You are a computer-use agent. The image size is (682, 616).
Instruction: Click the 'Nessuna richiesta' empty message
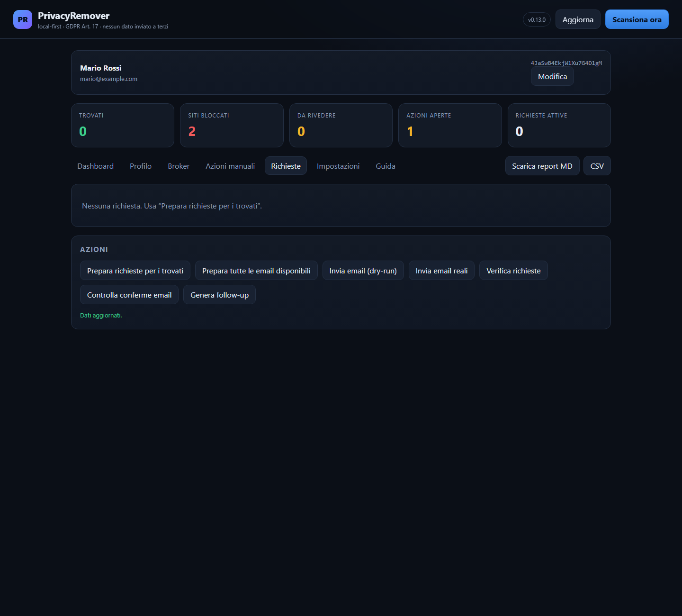pos(172,206)
